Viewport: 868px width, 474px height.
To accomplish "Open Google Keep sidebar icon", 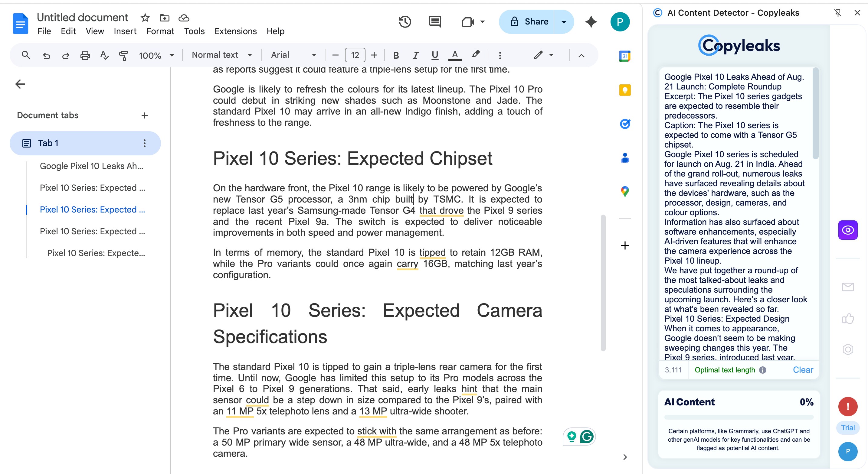I will click(625, 90).
